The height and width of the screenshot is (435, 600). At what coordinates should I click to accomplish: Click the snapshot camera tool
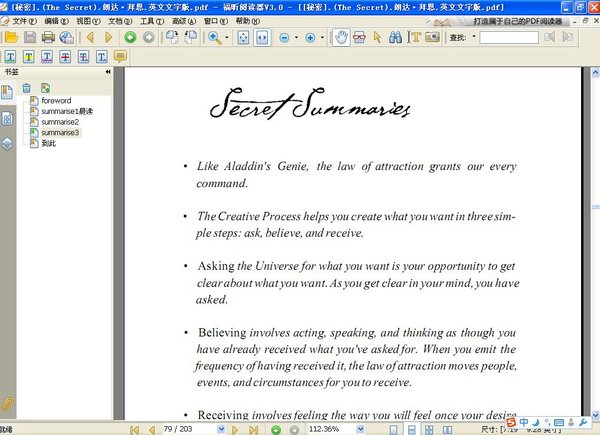pos(432,37)
